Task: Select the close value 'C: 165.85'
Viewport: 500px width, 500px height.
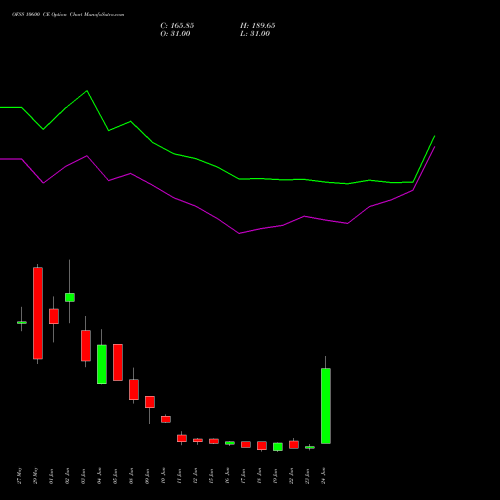Action: [x=177, y=26]
